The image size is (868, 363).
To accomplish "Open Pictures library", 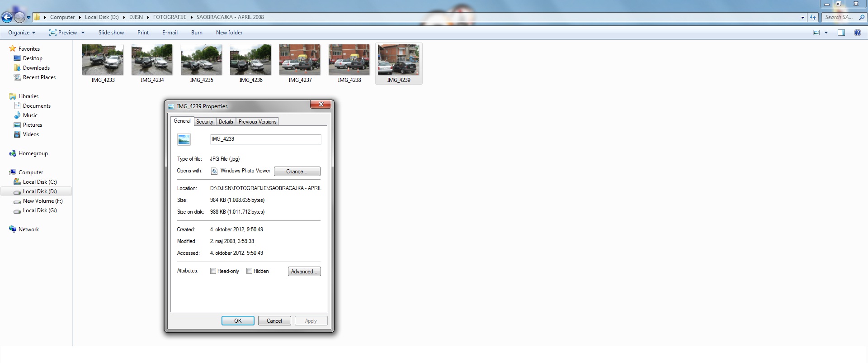I will coord(33,125).
